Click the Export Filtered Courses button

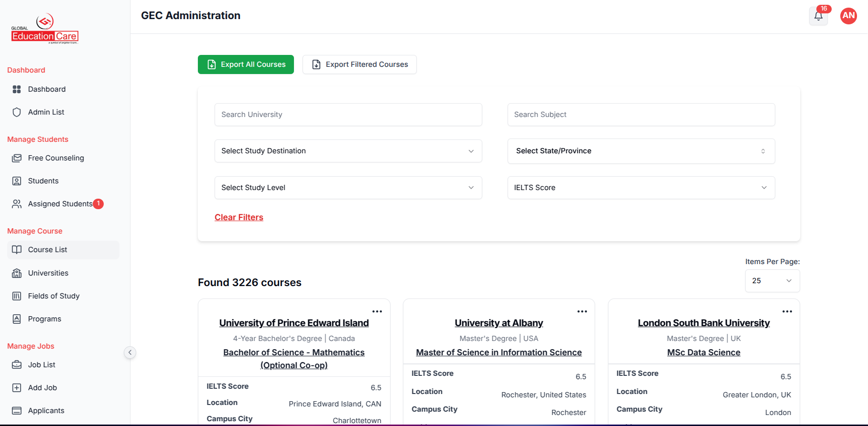tap(359, 64)
